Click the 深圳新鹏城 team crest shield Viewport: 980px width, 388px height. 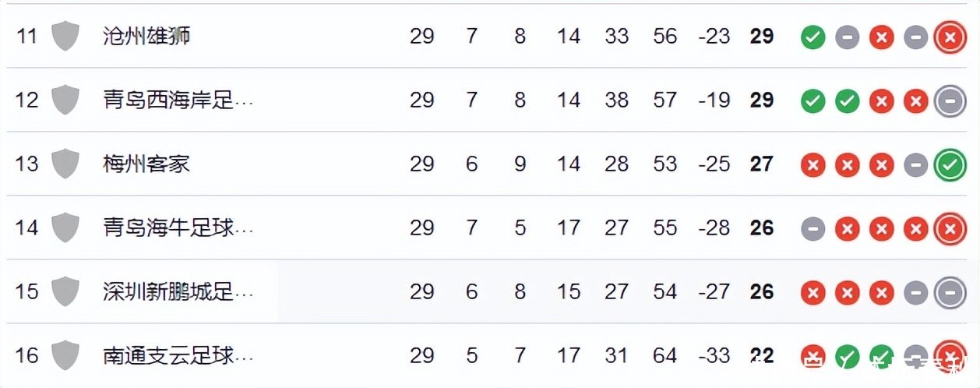click(x=65, y=291)
